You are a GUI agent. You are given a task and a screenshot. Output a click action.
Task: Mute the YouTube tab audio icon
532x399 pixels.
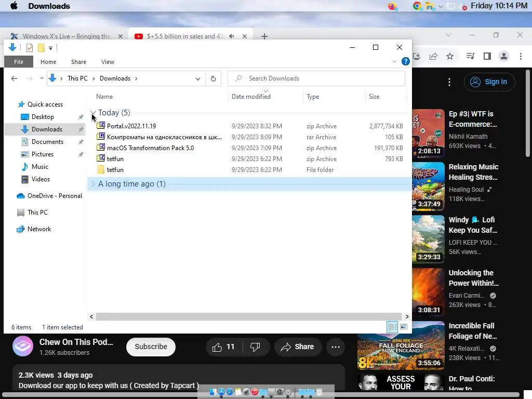pyautogui.click(x=231, y=36)
